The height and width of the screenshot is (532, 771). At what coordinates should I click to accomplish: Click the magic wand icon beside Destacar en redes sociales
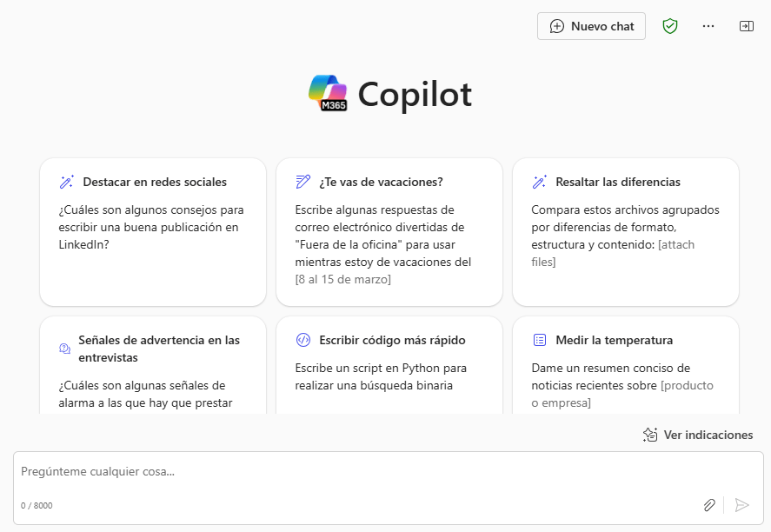point(66,182)
